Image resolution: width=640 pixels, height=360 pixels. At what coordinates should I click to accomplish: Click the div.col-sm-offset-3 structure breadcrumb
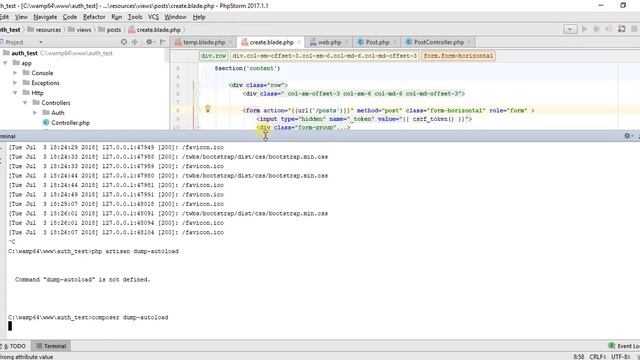pyautogui.click(x=324, y=56)
